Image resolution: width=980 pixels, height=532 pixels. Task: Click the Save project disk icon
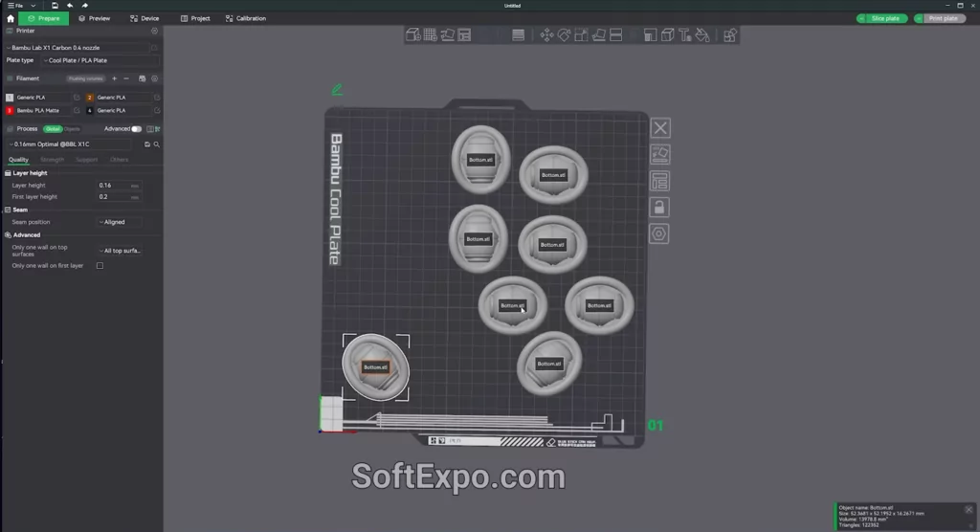(x=55, y=6)
